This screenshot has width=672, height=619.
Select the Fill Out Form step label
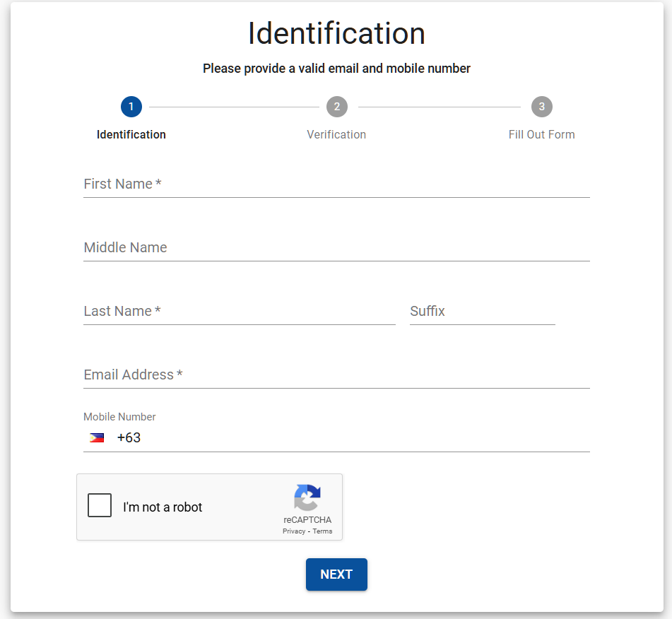[541, 134]
